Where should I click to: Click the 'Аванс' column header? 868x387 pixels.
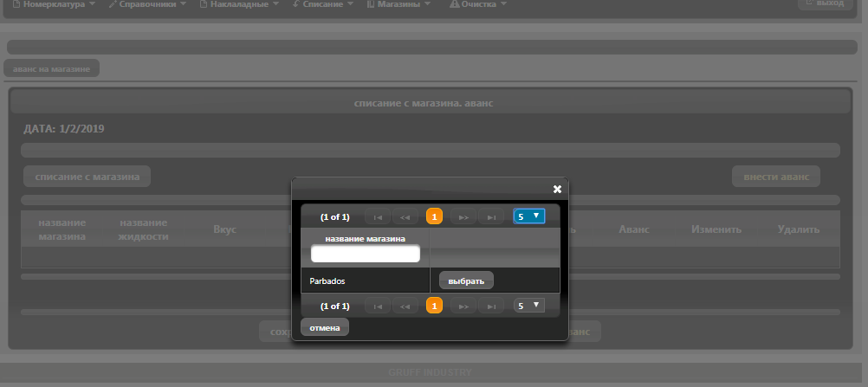point(634,229)
